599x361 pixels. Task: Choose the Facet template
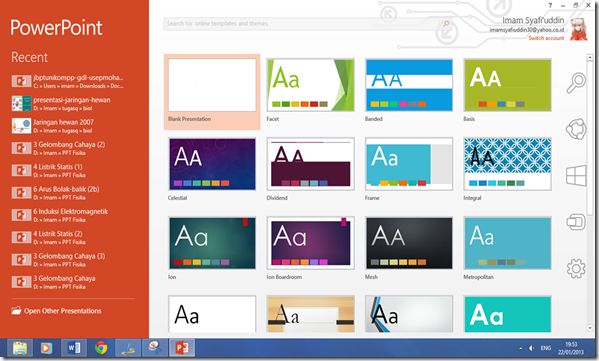pos(311,85)
